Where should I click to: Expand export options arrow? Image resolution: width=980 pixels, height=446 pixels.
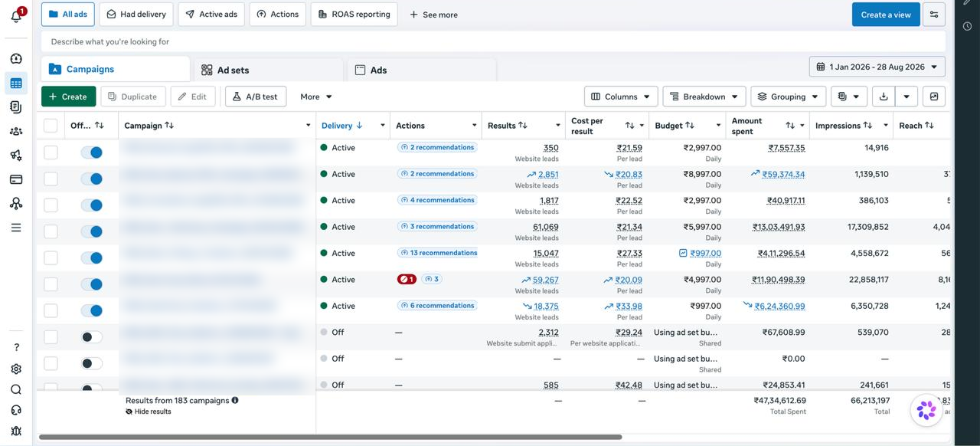tap(906, 97)
